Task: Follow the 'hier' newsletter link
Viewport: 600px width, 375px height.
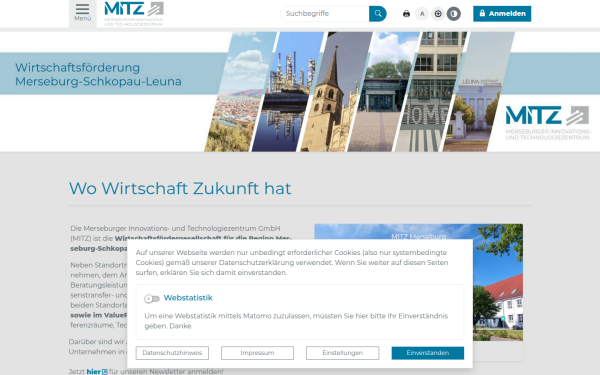Action: (93, 371)
